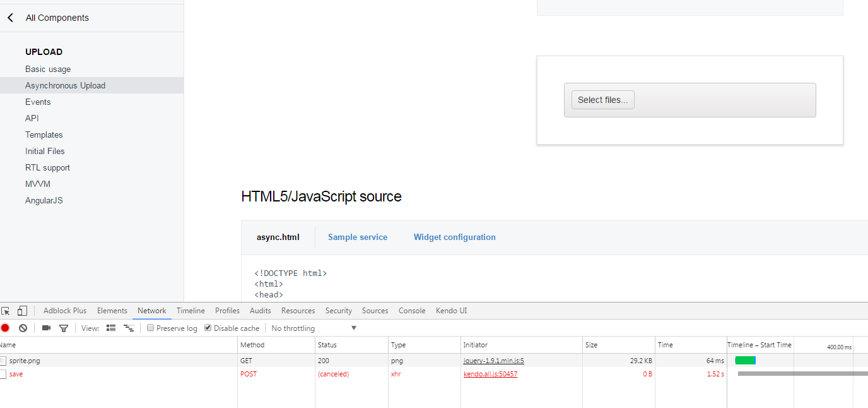Open the Widget configuration tab
The height and width of the screenshot is (408, 868).
tap(454, 237)
